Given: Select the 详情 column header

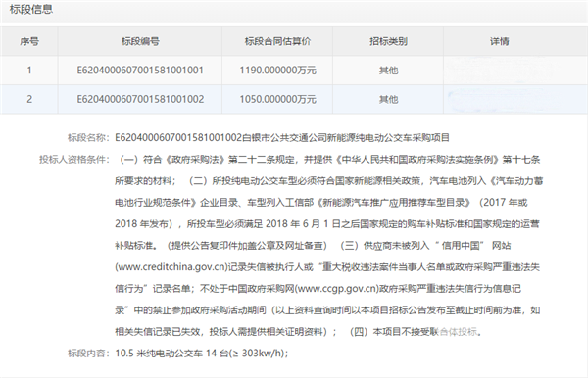Looking at the screenshot, I should click(499, 41).
